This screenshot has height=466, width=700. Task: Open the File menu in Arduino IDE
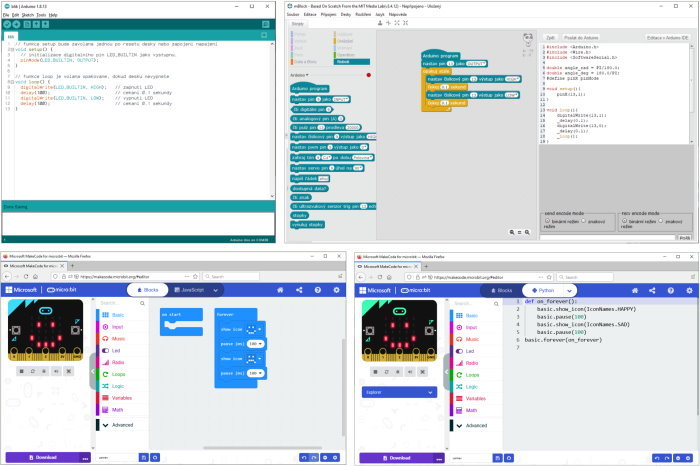pos(6,15)
